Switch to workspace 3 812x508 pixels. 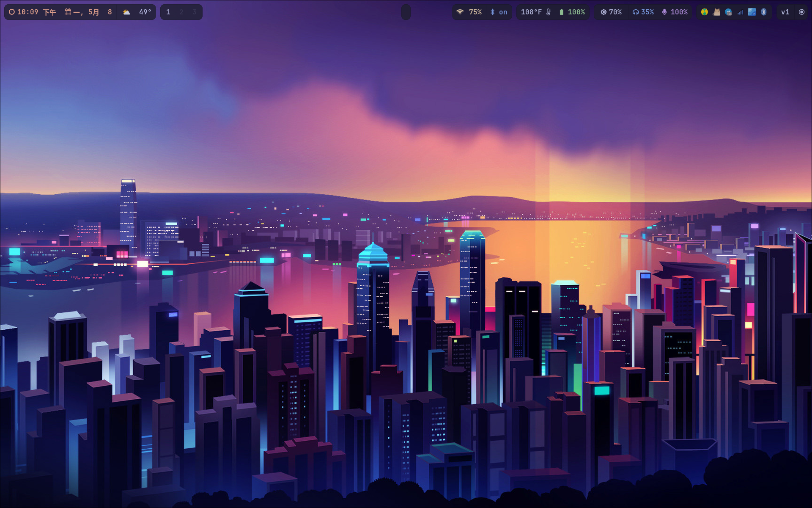coord(194,12)
